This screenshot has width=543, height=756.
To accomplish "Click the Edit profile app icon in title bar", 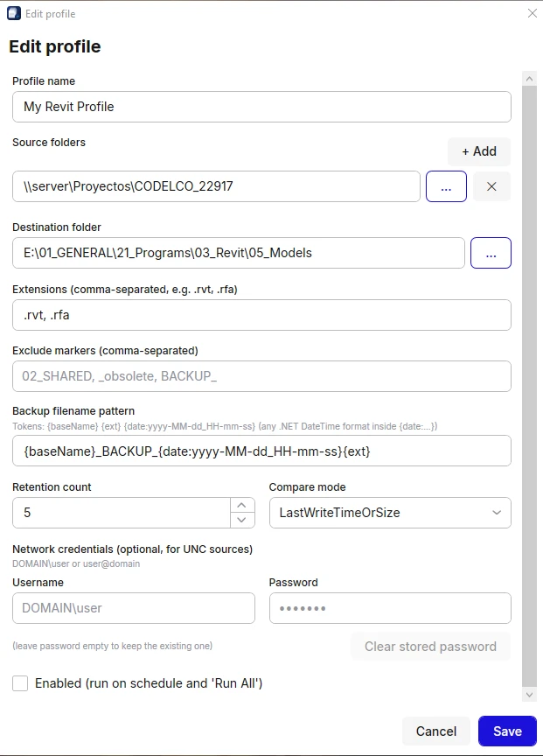I will point(14,13).
